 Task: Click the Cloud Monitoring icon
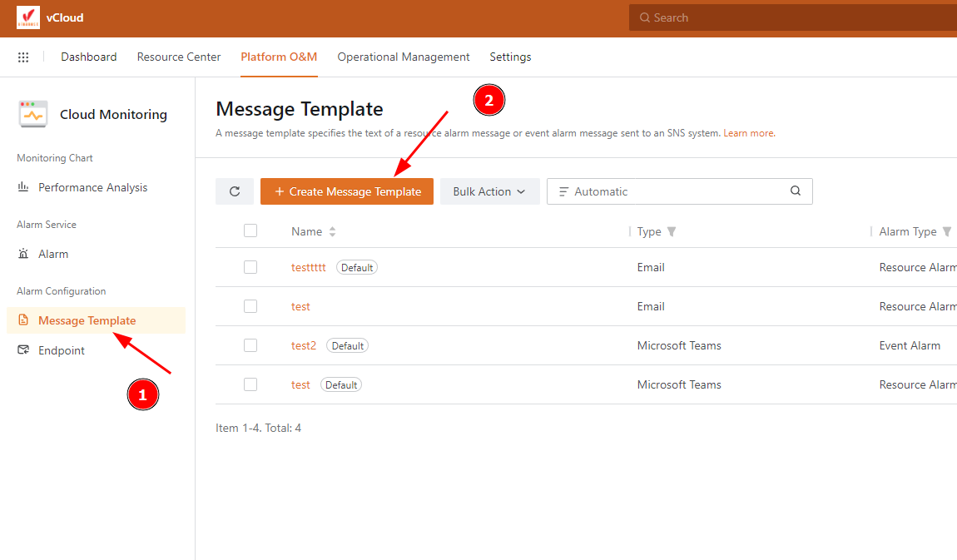coord(33,115)
